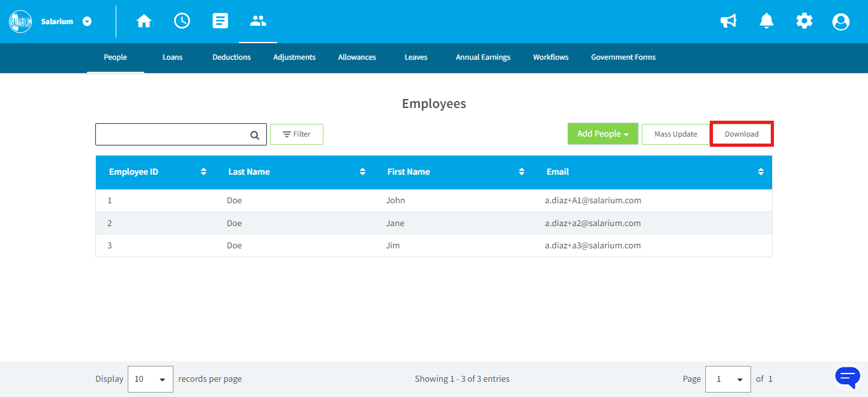868x397 pixels.
Task: Open the Government Forms tab
Action: 623,57
